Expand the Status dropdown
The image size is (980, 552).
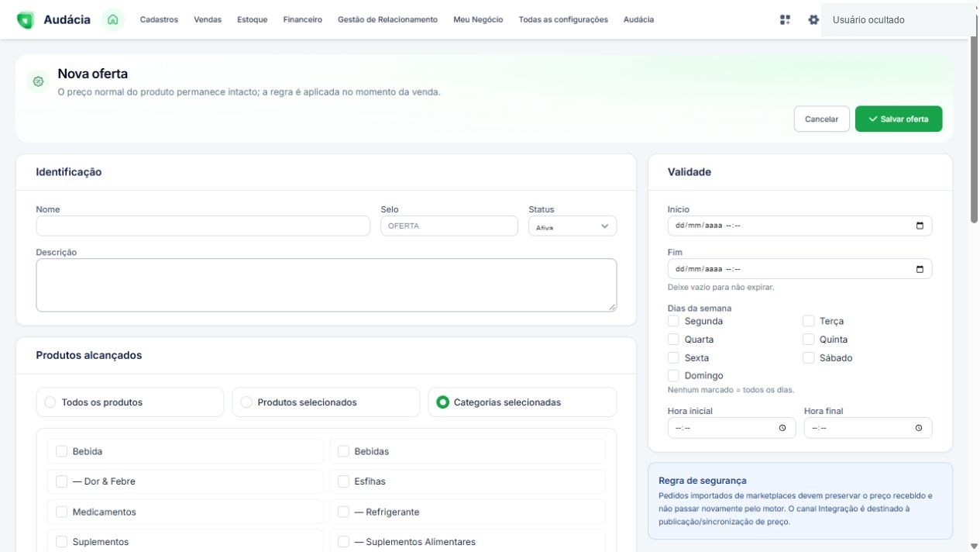coord(573,226)
